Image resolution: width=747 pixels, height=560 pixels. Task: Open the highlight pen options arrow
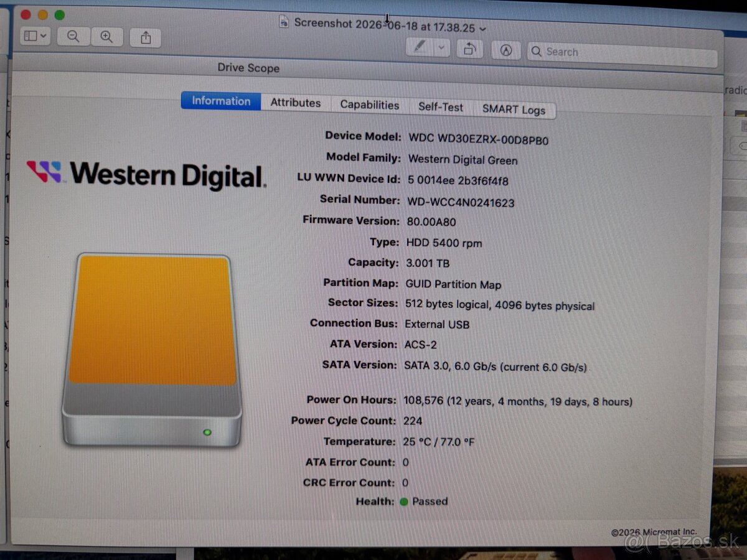(x=441, y=48)
